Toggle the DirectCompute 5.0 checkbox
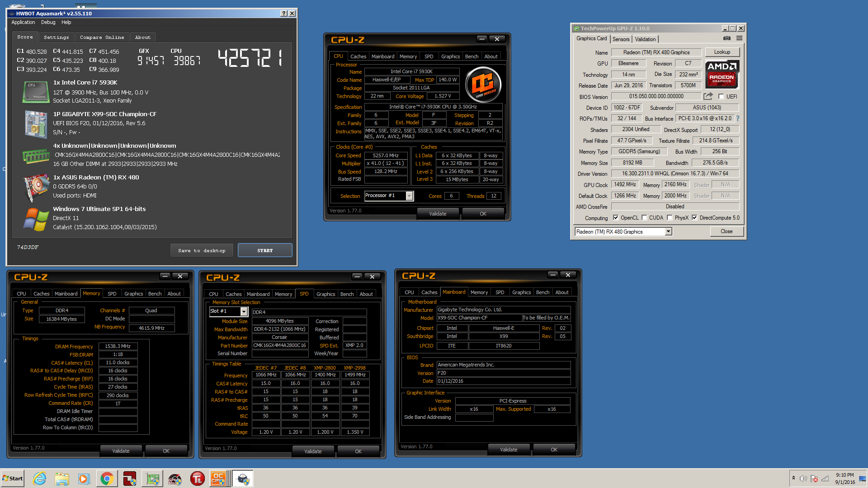868x488 pixels. [694, 218]
